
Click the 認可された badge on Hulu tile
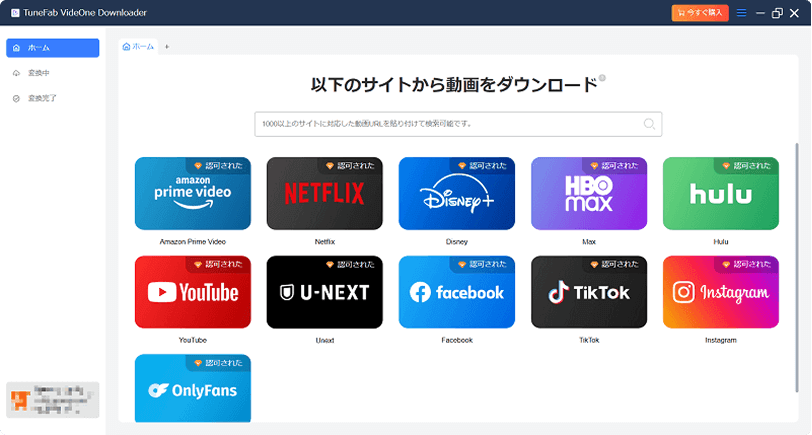[x=747, y=166]
